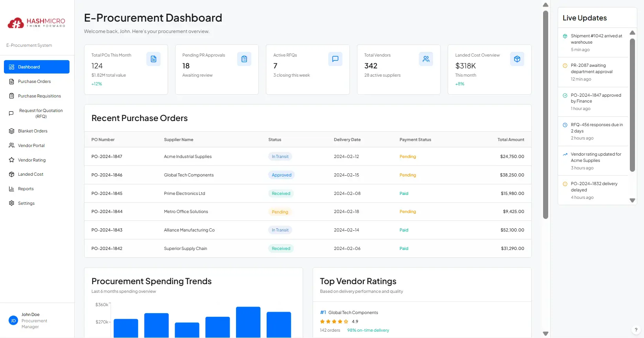Open Vendor Rating section
This screenshot has height=338, width=644.
coord(37,160)
